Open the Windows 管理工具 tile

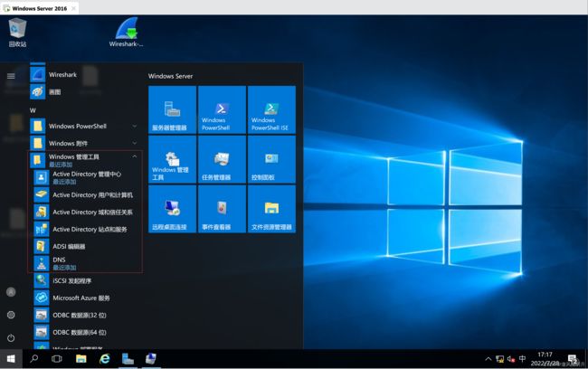[172, 159]
